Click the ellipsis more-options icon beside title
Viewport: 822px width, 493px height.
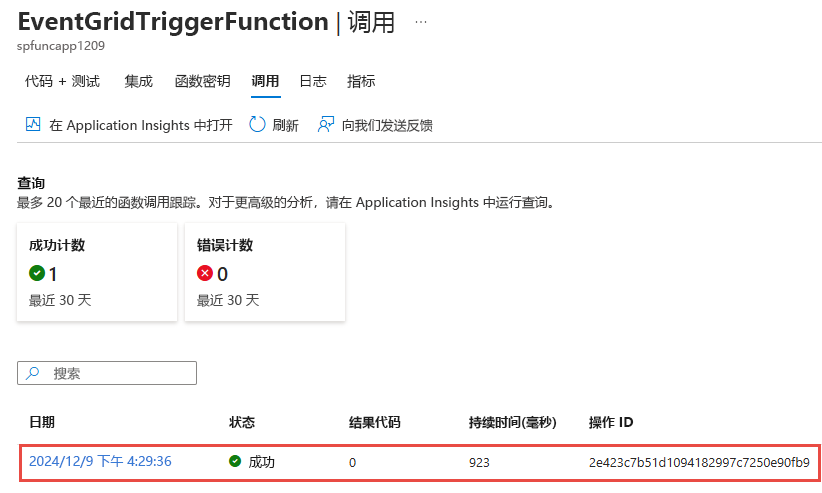pyautogui.click(x=420, y=22)
